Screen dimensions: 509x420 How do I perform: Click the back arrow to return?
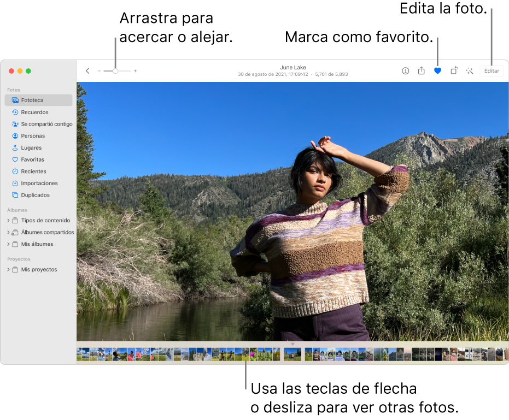click(x=87, y=71)
